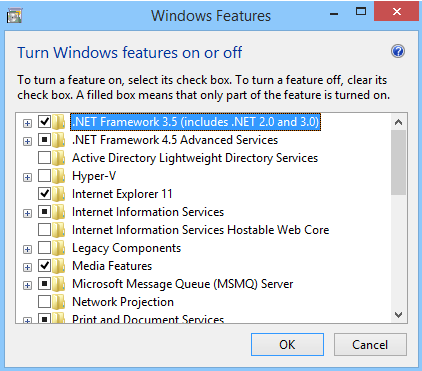Click the Cancel button
422x371 pixels.
click(x=370, y=345)
